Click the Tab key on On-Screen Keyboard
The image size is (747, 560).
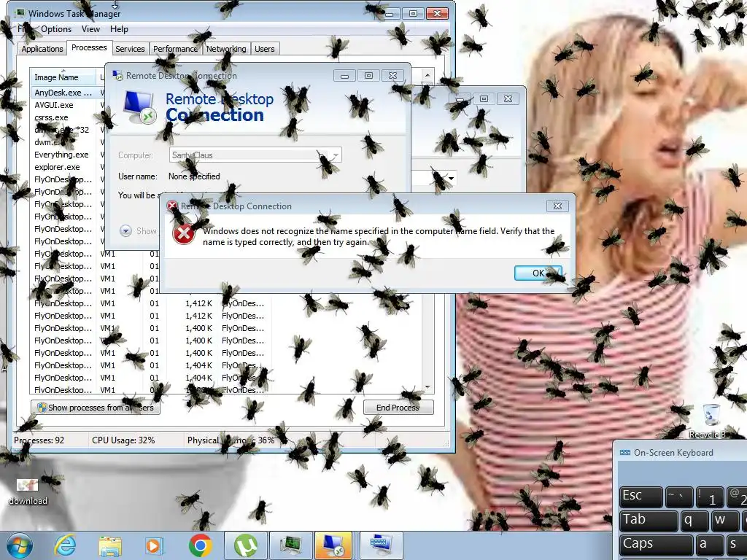649,521
